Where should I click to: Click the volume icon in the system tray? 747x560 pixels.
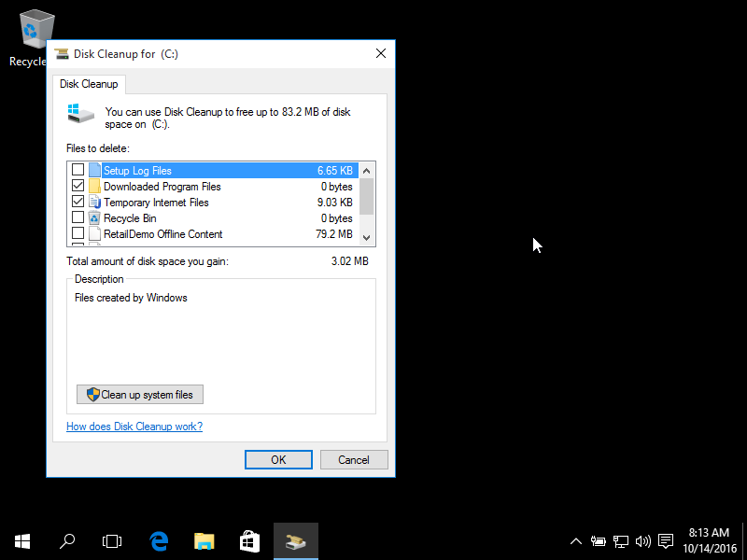(642, 540)
